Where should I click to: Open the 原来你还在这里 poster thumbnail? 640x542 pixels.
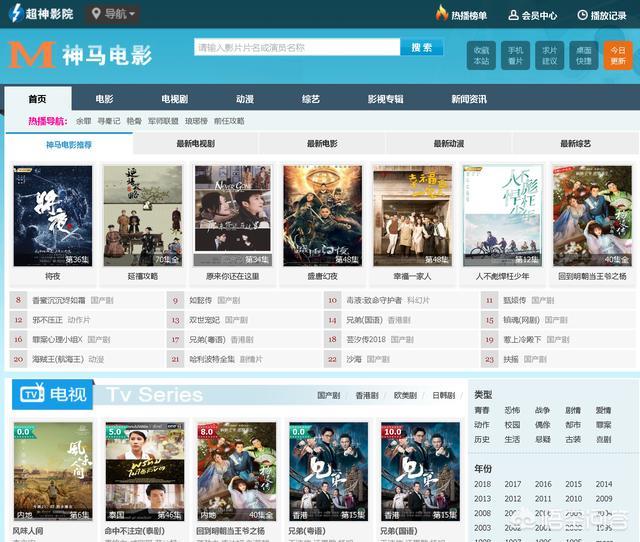point(233,216)
